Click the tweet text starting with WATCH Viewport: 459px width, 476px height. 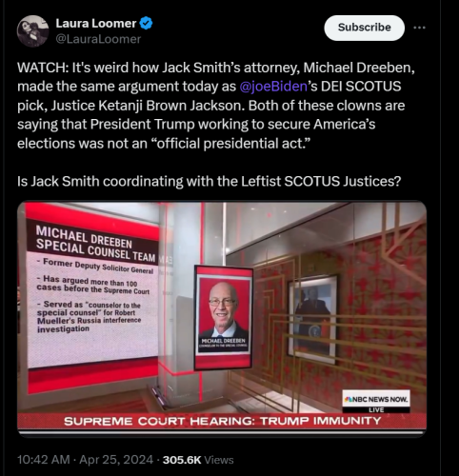216,106
